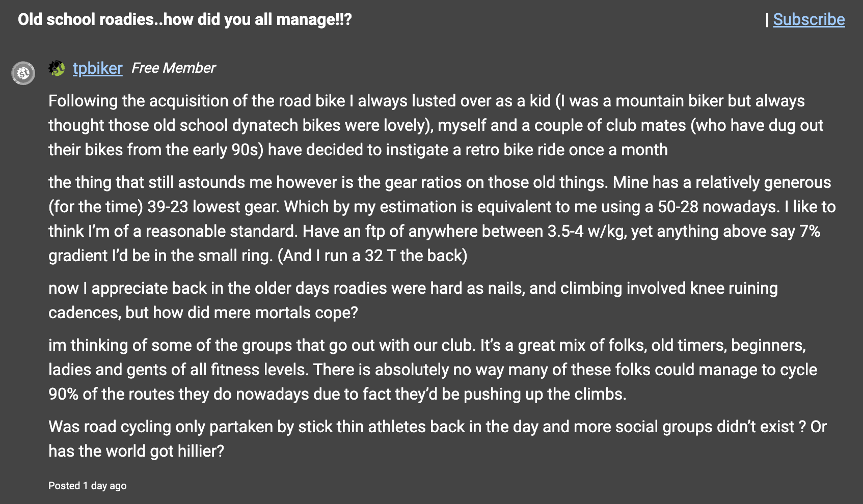Open tpbiker's profile via username link
The image size is (863, 504).
(x=97, y=68)
